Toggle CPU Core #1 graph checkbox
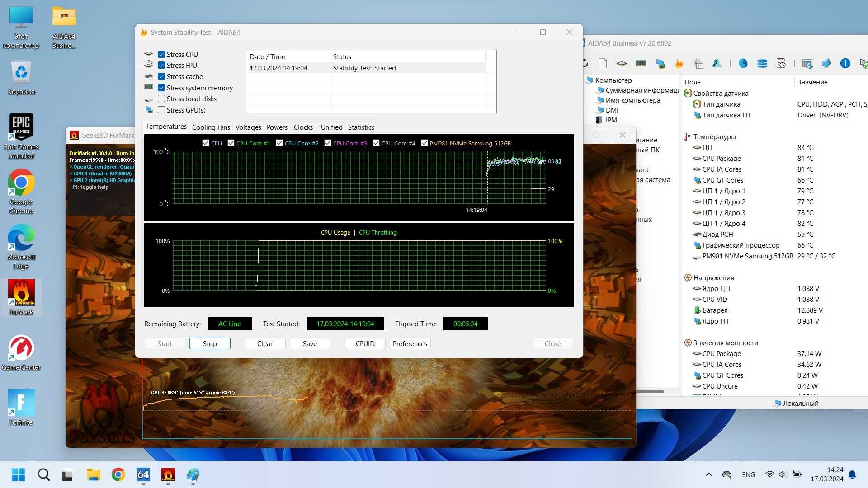 [231, 143]
